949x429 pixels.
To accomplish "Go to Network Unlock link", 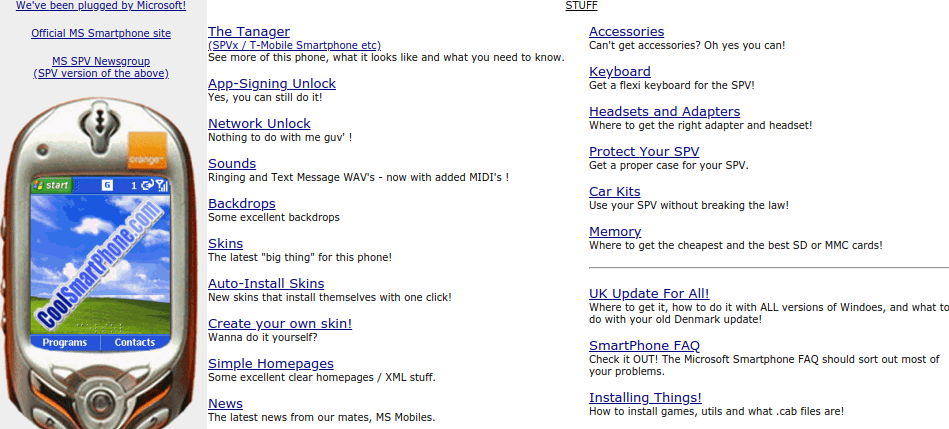I will pyautogui.click(x=259, y=123).
